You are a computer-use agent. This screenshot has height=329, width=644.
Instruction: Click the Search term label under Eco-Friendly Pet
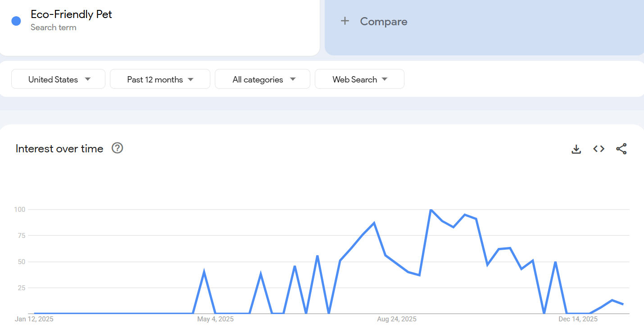coord(54,27)
